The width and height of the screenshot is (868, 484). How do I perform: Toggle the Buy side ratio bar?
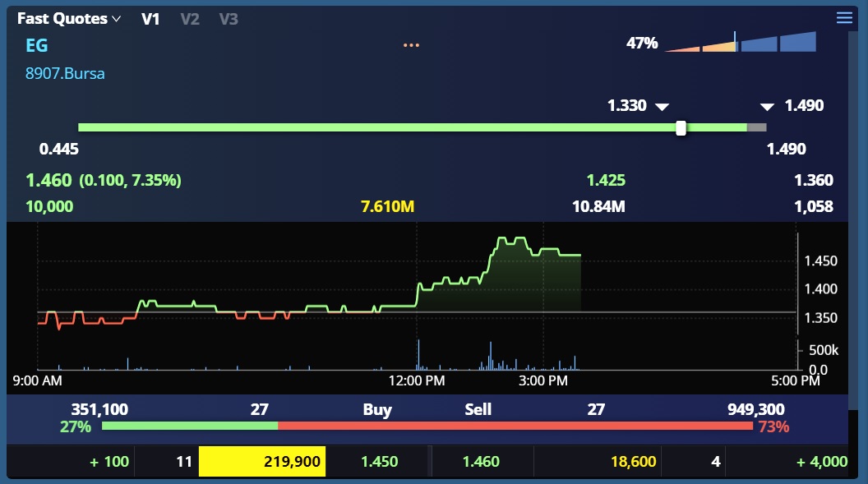[x=189, y=426]
